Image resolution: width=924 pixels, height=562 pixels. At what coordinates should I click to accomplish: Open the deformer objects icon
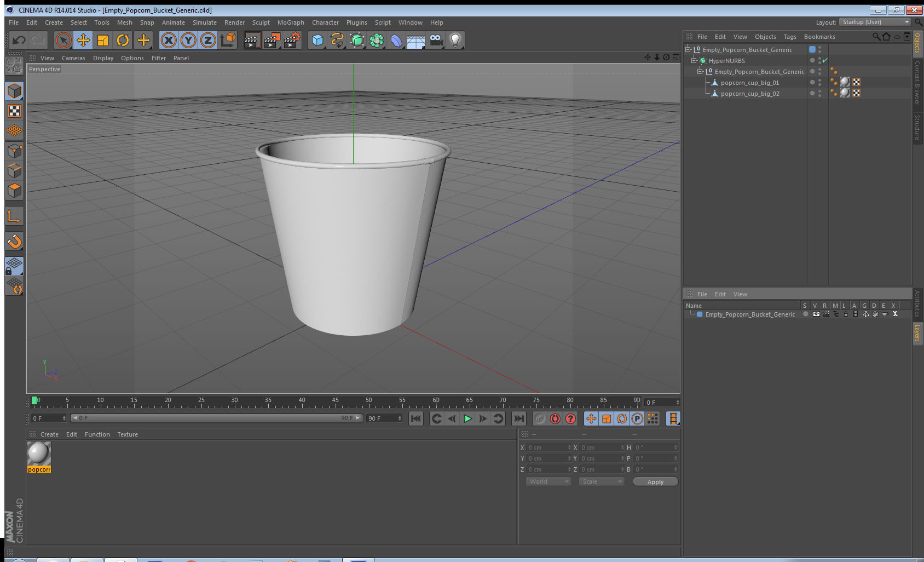(x=396, y=40)
